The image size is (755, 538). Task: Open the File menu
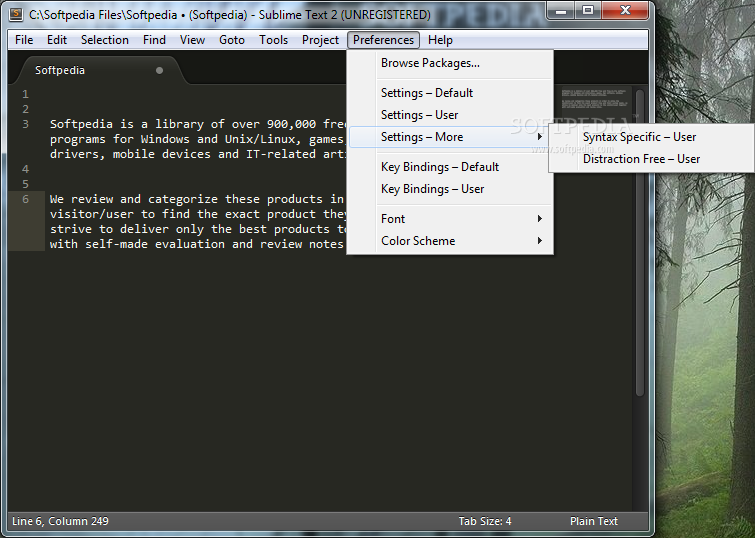coord(24,40)
